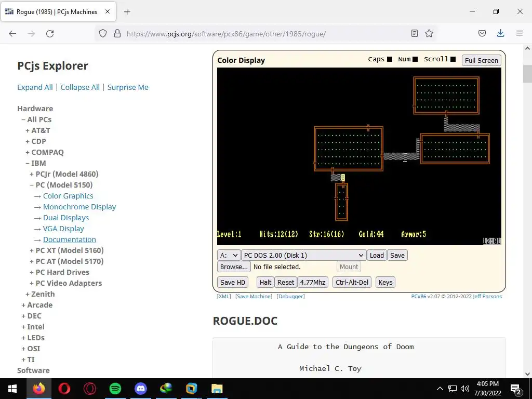This screenshot has height=399, width=532.
Task: Open the Monochrome Display link
Action: [79, 207]
